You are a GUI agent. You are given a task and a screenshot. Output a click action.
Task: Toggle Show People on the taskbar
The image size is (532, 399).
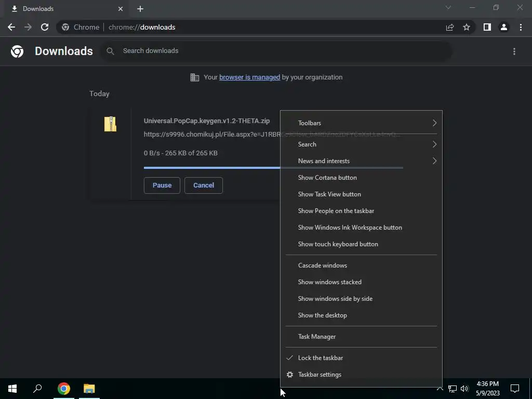[x=362, y=211]
